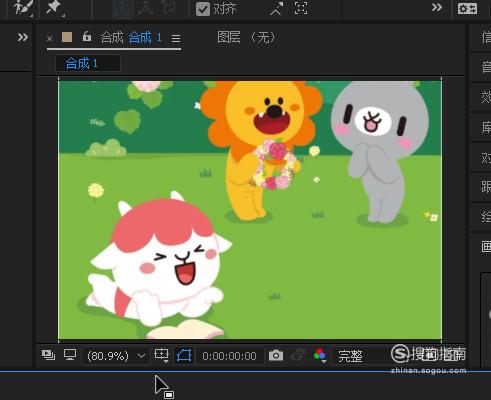Toggle mask and shape path visibility

point(184,356)
